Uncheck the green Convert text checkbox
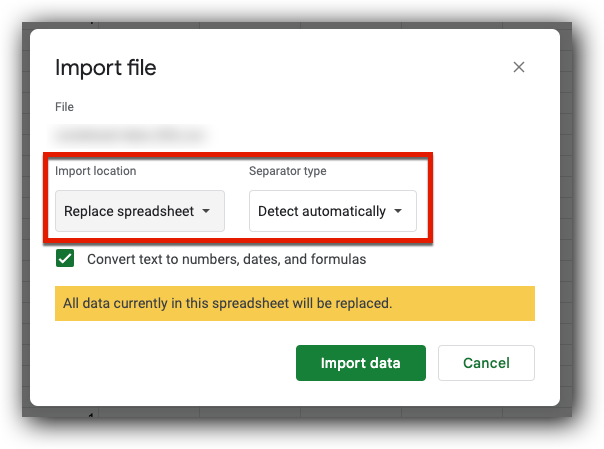The image size is (604, 449). (x=66, y=259)
